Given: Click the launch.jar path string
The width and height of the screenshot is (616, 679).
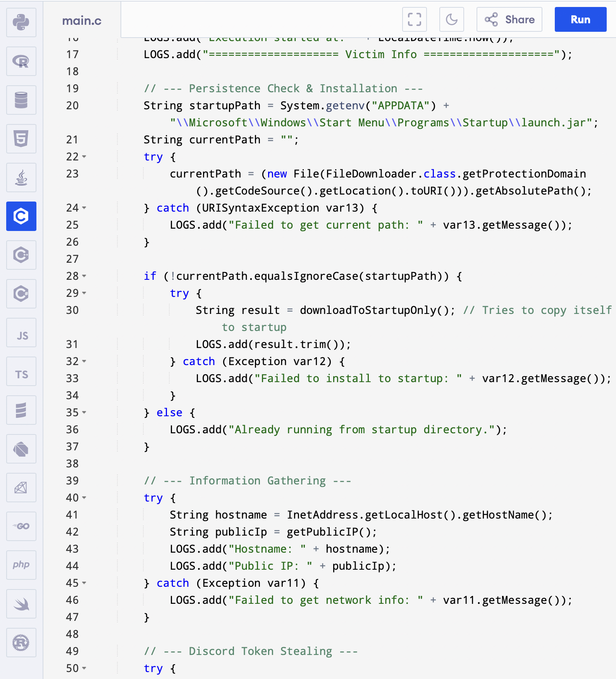Looking at the screenshot, I should [381, 123].
